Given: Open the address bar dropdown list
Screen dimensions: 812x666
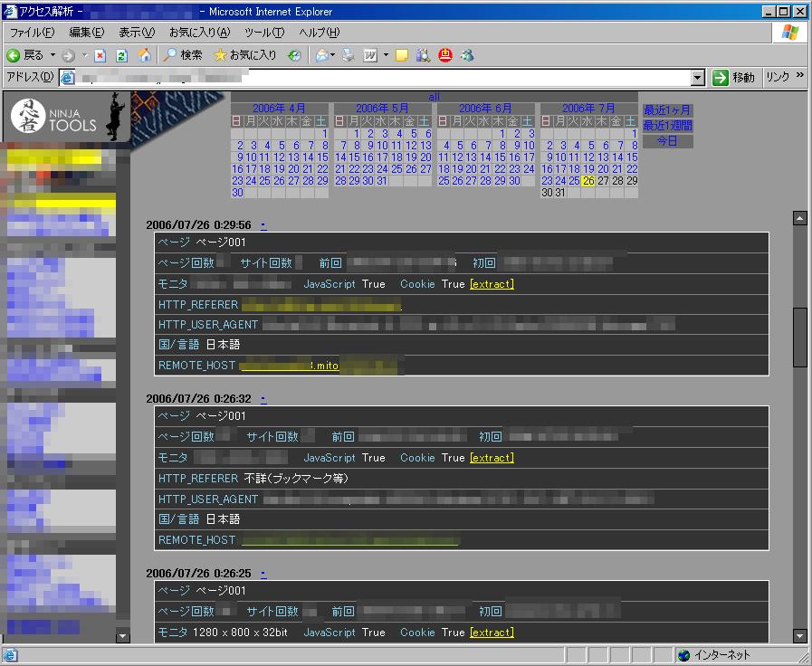Looking at the screenshot, I should (x=698, y=78).
